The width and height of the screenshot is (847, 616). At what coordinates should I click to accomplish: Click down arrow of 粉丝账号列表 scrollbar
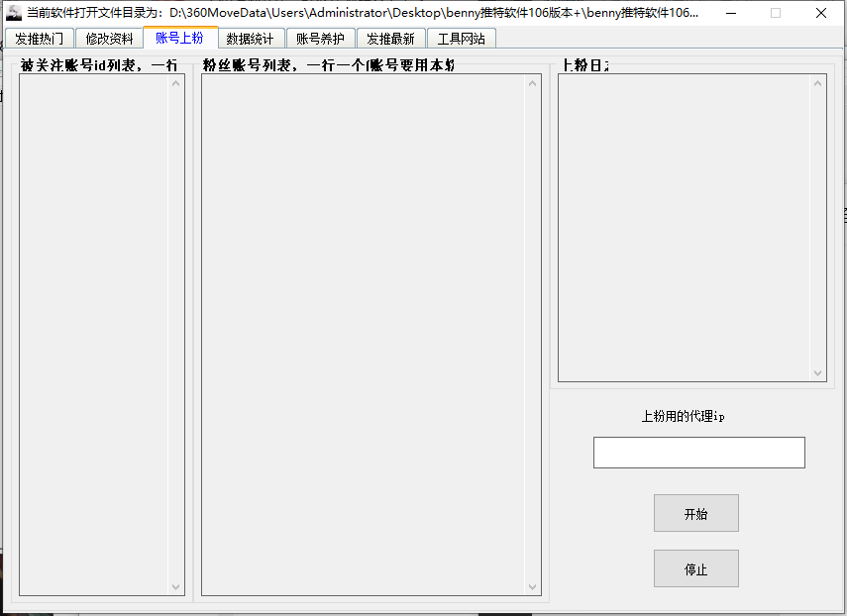tap(533, 587)
